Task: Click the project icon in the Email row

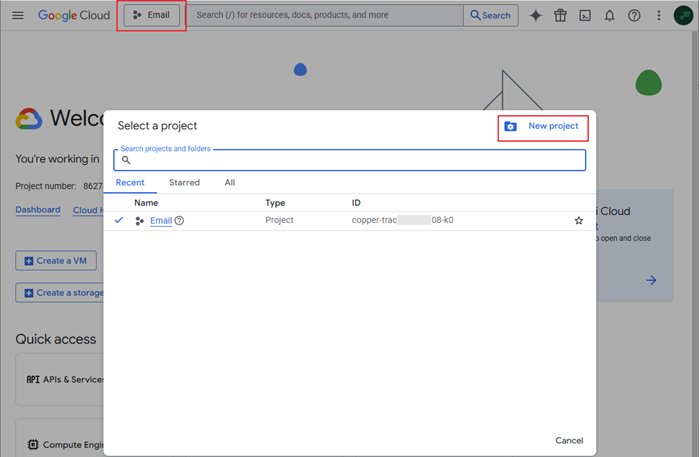Action: click(140, 221)
